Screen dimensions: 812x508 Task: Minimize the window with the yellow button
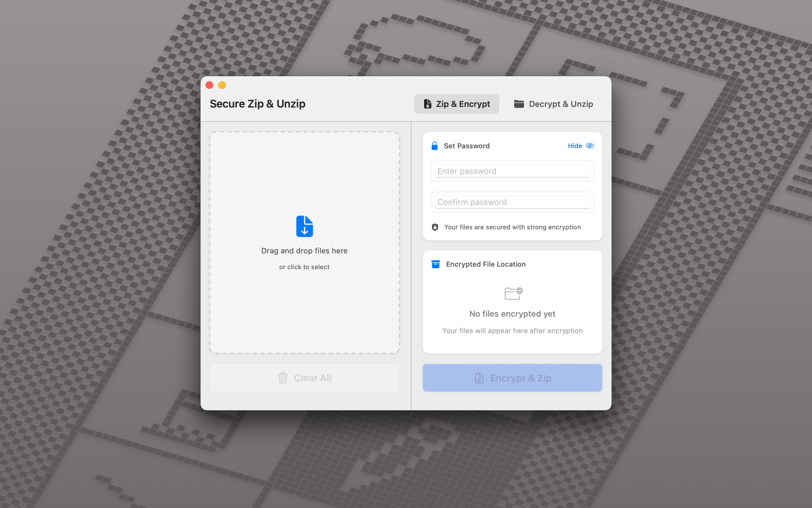click(222, 85)
